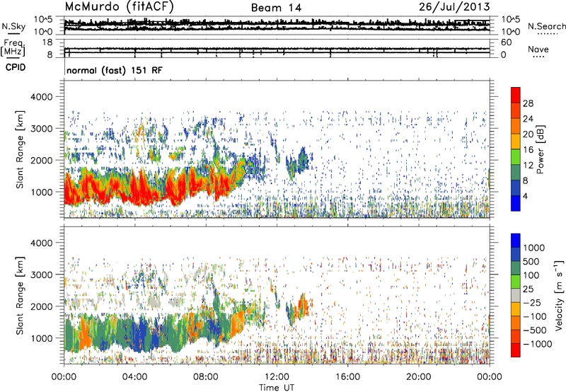Click the Beam 14 label

[276, 8]
